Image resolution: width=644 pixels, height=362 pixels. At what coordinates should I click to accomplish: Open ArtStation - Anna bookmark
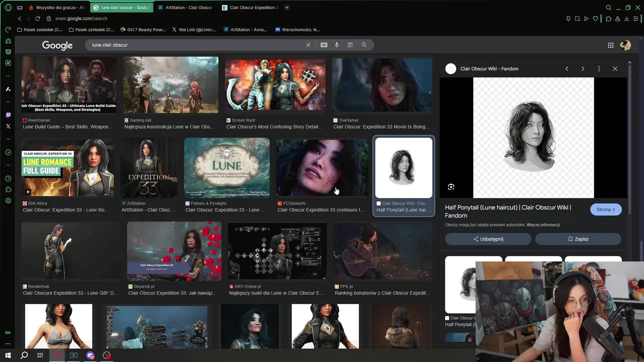[245, 30]
